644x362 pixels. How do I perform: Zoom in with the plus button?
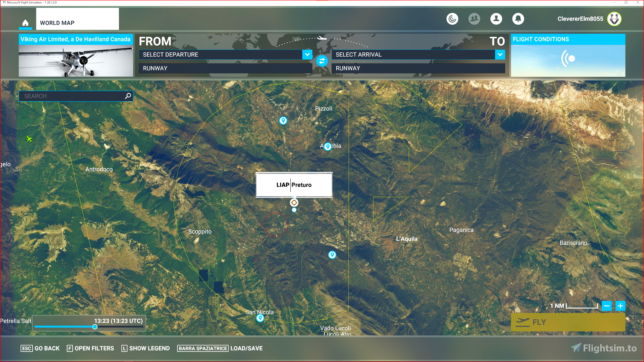coord(621,306)
